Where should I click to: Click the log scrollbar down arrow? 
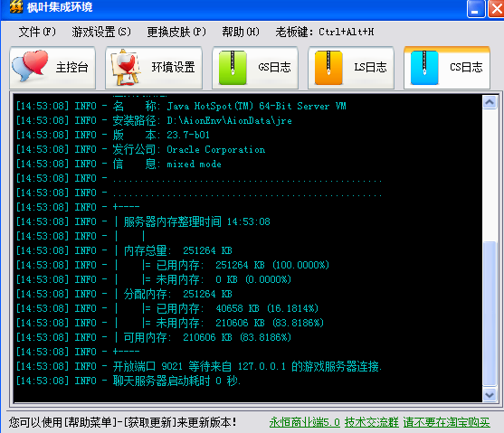490,394
